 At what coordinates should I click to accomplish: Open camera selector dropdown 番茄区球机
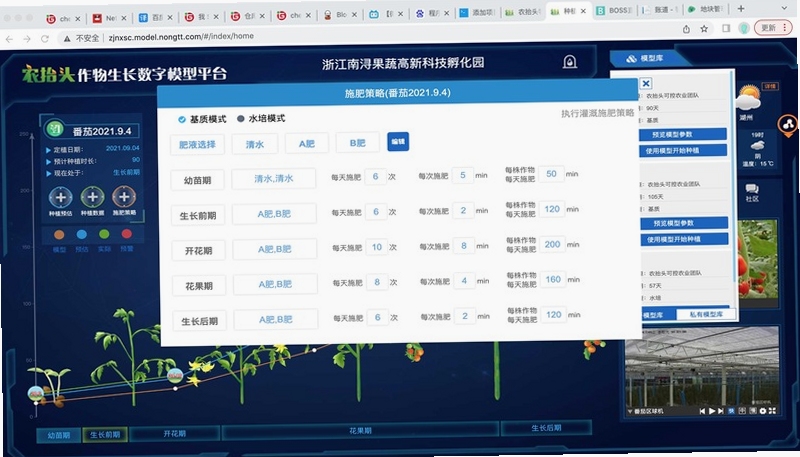[645, 411]
